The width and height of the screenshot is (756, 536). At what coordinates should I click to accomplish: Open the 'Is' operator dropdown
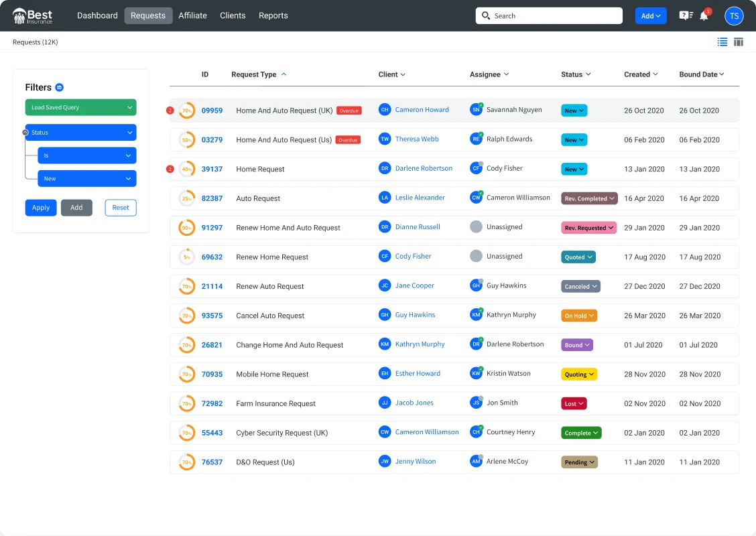86,155
